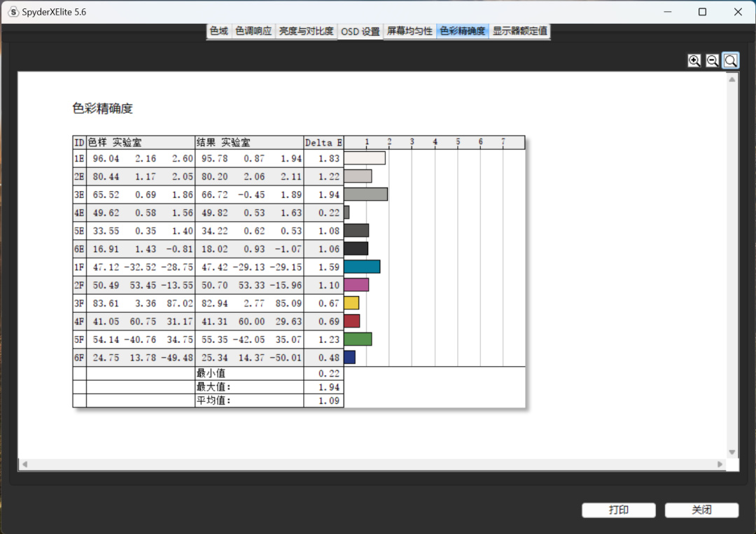This screenshot has width=756, height=534.
Task: Click the 1E row Delta E value 1.83
Action: click(329, 159)
